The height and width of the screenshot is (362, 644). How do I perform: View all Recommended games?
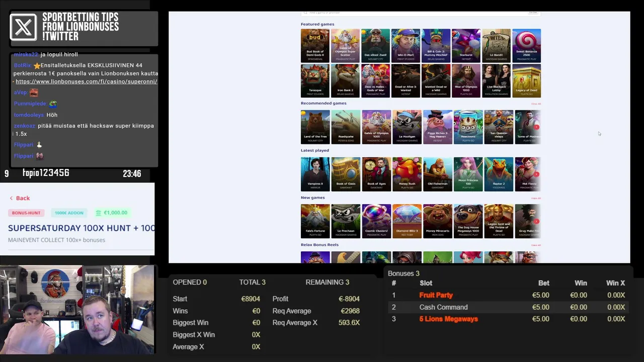pyautogui.click(x=536, y=104)
